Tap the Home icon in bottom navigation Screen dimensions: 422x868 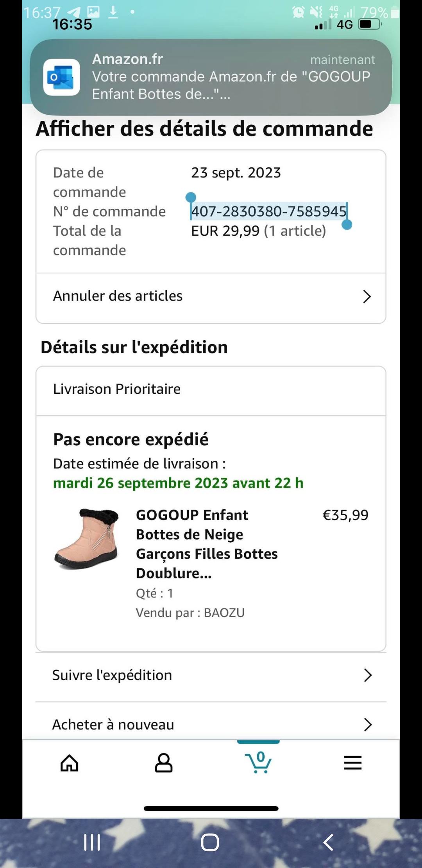(x=70, y=763)
